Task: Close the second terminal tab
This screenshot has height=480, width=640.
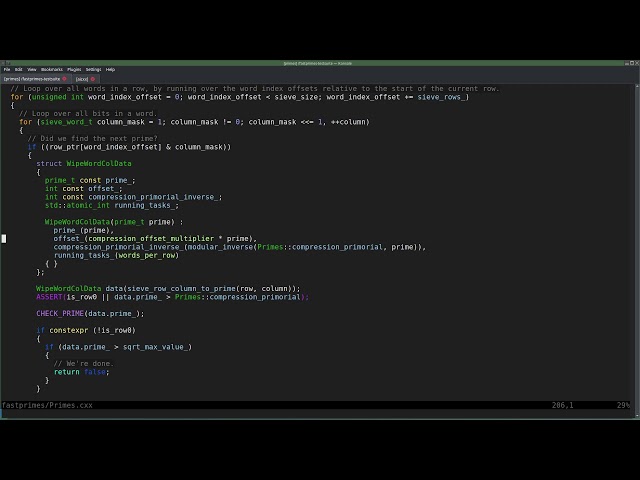Action: coord(93,79)
